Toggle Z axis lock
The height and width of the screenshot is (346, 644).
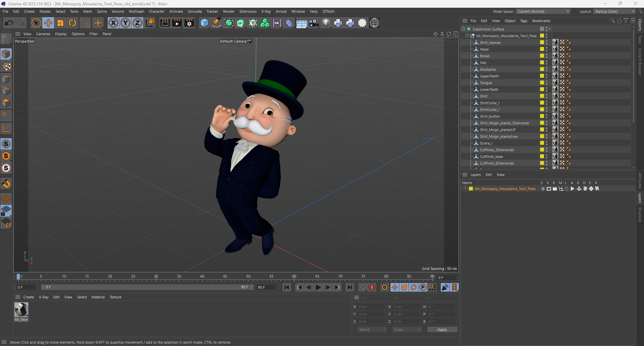click(x=138, y=23)
